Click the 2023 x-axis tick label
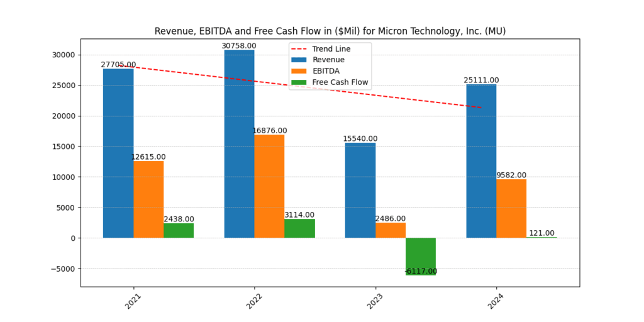The image size is (644, 322). click(375, 301)
